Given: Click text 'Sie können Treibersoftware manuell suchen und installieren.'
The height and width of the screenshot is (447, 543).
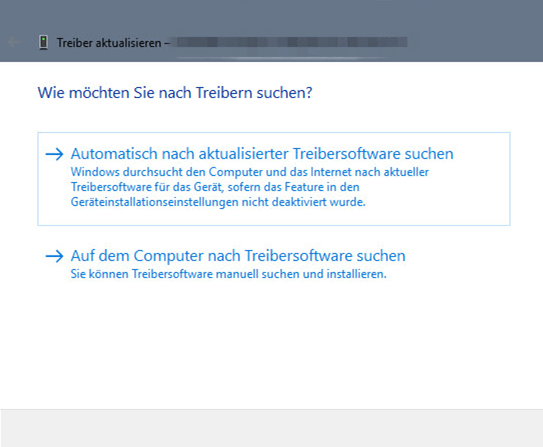Looking at the screenshot, I should point(229,274).
